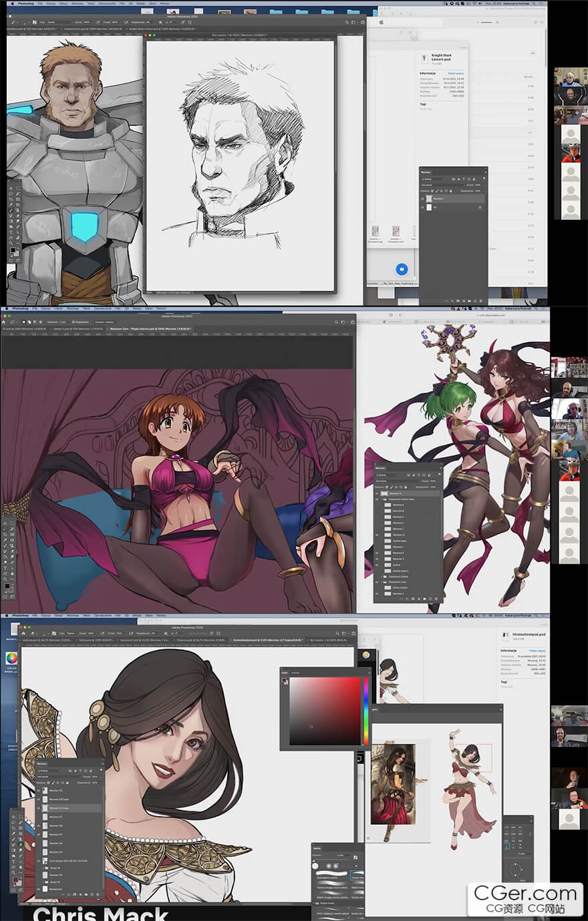Open the Normalne blend mode dropdown in the sketch layers panel

444,185
